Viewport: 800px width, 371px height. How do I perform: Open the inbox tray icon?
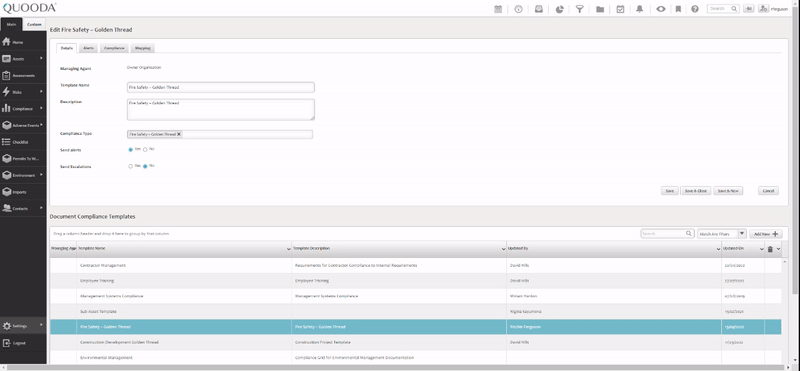[x=539, y=9]
